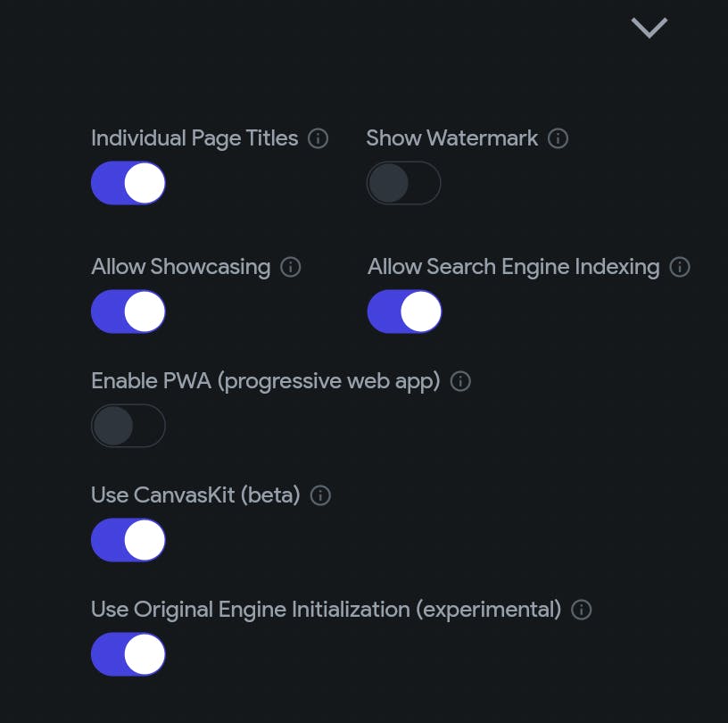Open the Allow Showcasing info tooltip icon
The height and width of the screenshot is (723, 728).
click(291, 267)
